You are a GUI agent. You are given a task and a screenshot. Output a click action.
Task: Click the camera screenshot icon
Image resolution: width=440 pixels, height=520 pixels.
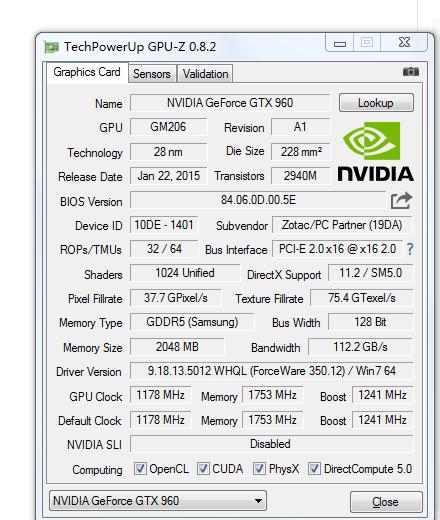[411, 72]
